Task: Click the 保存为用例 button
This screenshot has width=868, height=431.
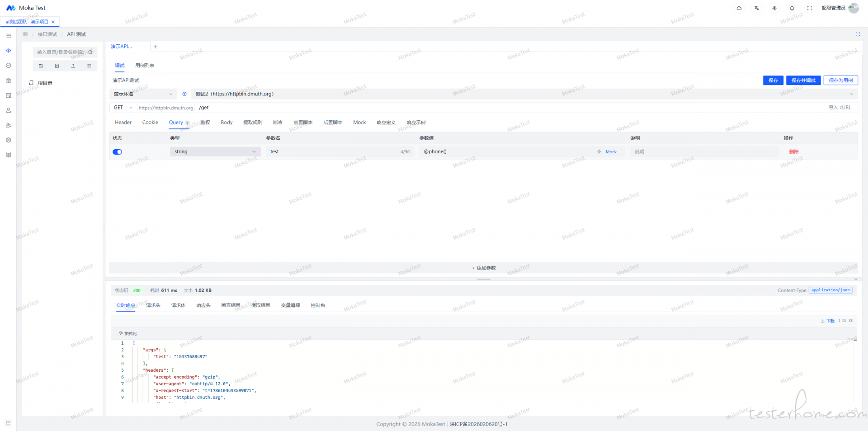Action: pyautogui.click(x=841, y=81)
